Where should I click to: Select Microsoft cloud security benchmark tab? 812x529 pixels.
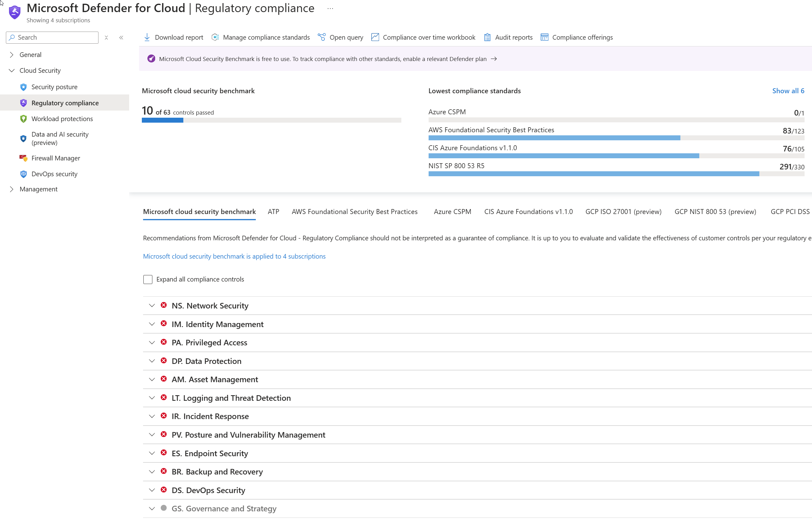coord(199,212)
